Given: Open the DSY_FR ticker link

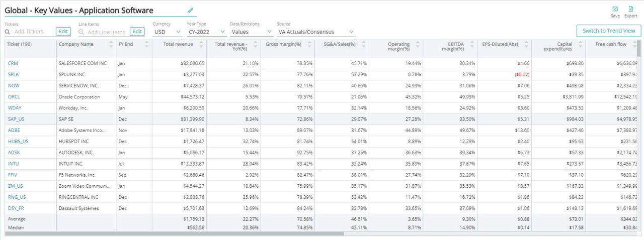Looking at the screenshot, I should tap(17, 208).
